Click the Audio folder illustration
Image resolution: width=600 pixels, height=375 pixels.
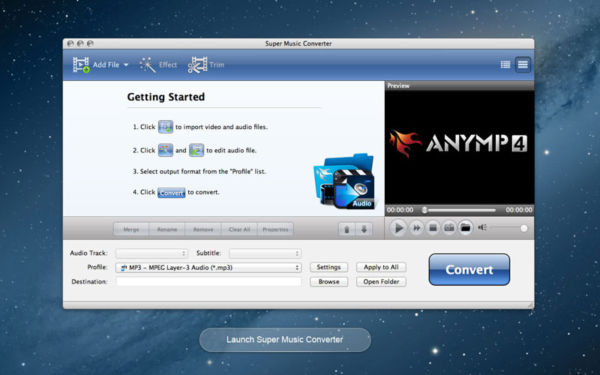coord(344,181)
